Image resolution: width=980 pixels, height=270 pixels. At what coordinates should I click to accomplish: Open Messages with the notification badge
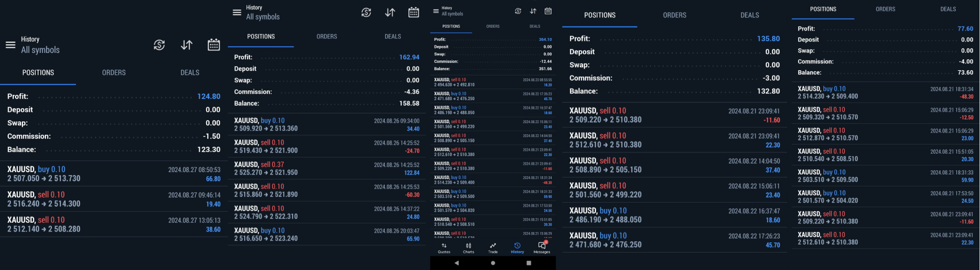pos(542,248)
